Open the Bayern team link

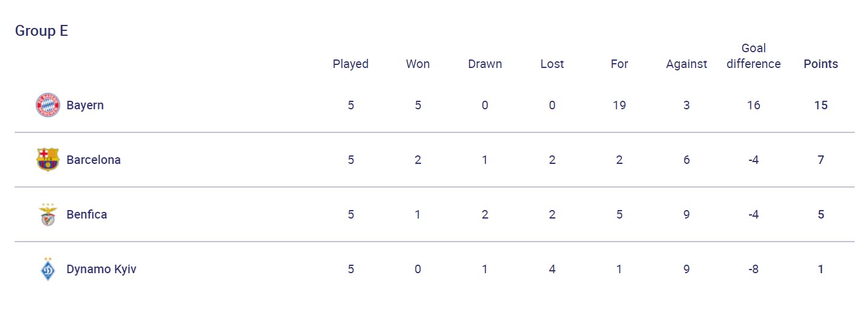point(85,105)
